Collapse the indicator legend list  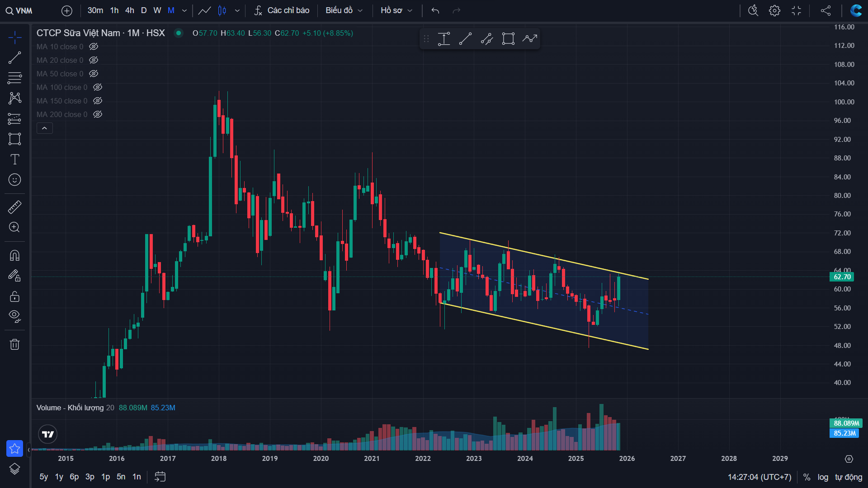[x=44, y=128]
